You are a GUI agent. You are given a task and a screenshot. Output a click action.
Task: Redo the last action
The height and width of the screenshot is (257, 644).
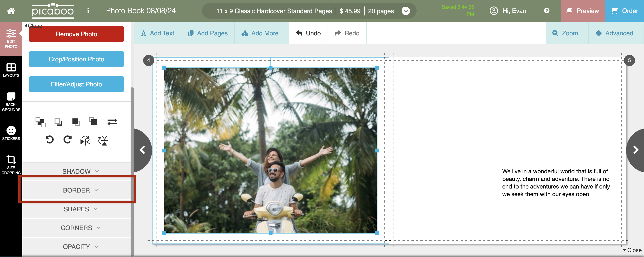coord(347,33)
